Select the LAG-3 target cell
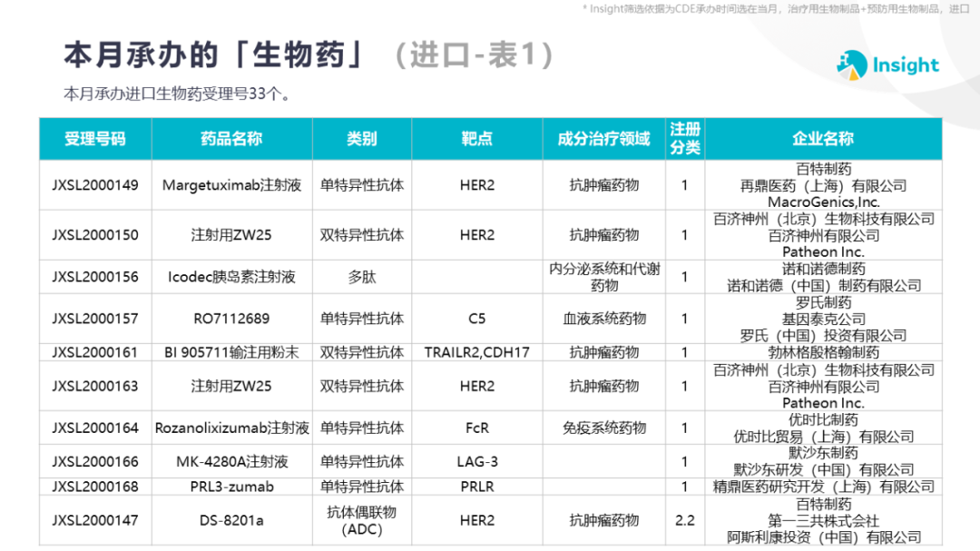The height and width of the screenshot is (551, 980). tap(477, 462)
